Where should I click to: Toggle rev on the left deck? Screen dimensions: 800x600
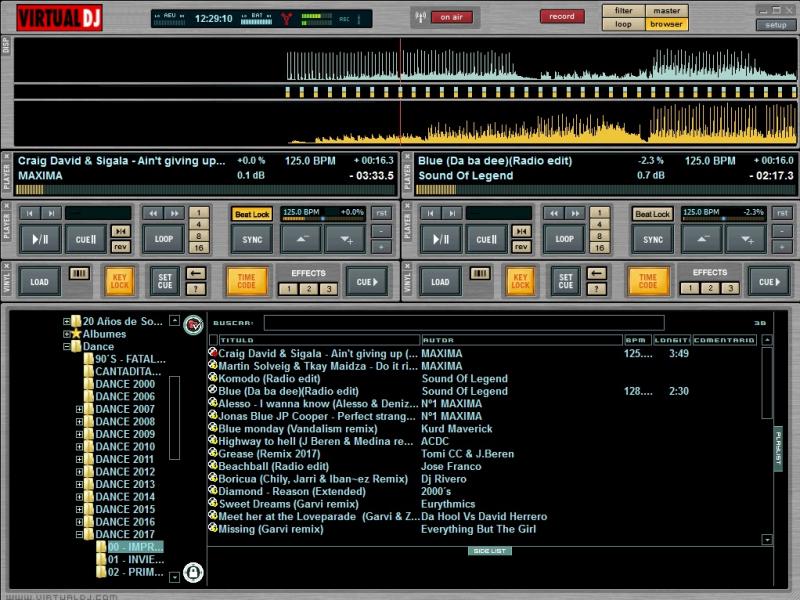pyautogui.click(x=120, y=246)
